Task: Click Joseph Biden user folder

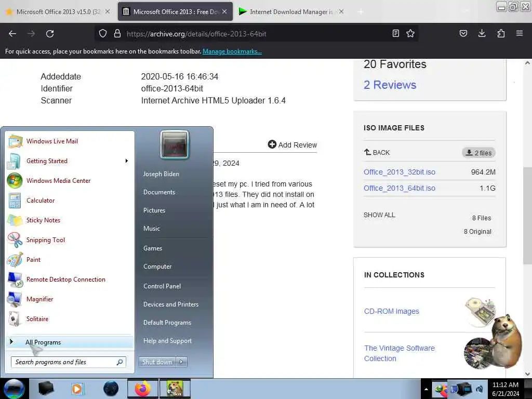Action: (x=161, y=174)
